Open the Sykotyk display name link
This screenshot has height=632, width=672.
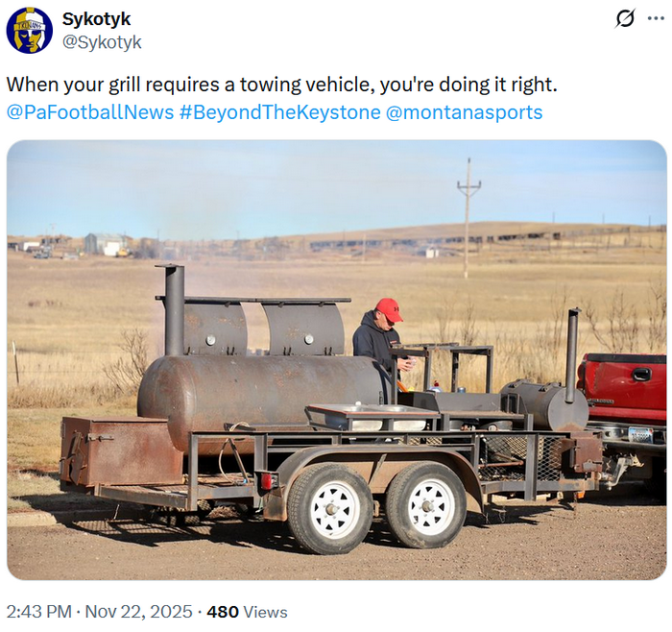coord(96,19)
